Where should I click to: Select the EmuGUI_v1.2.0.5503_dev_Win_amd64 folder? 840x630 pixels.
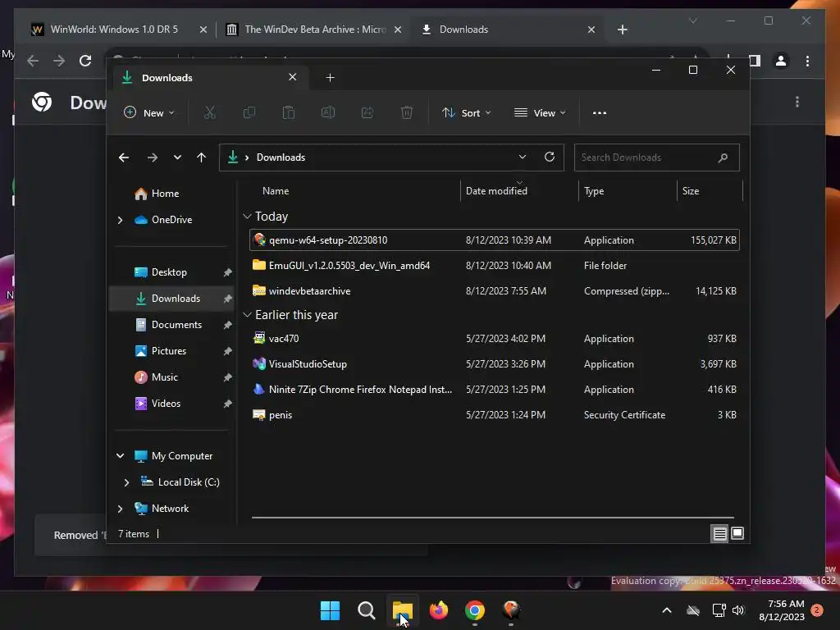(x=494, y=266)
